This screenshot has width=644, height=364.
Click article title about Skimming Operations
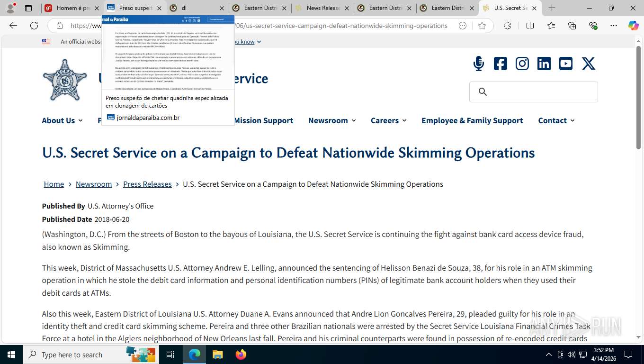(288, 153)
